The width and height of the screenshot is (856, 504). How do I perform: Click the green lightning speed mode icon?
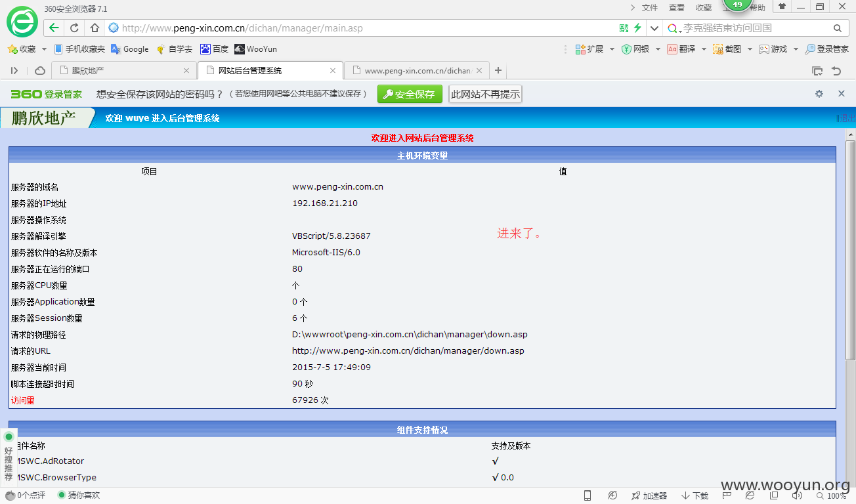(637, 28)
